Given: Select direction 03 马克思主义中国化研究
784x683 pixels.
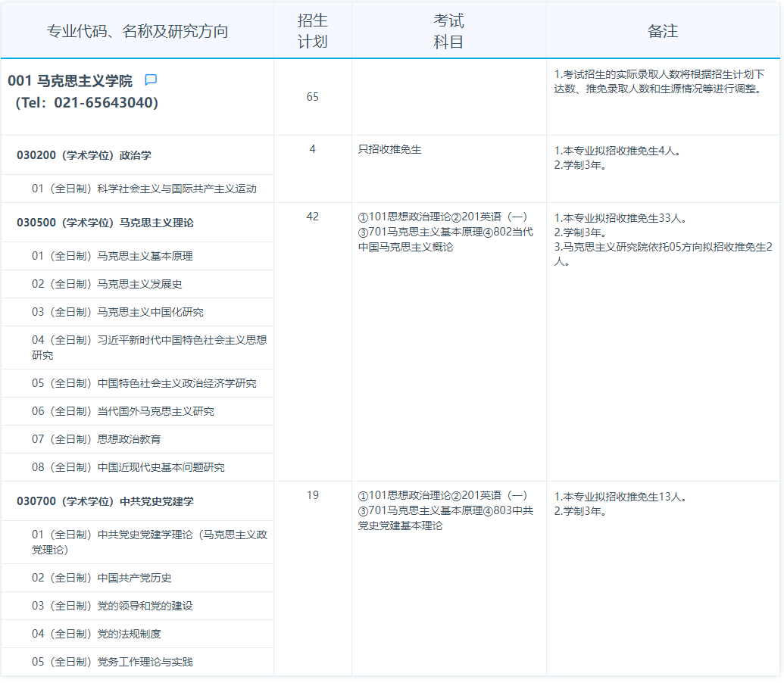Looking at the screenshot, I should 117,312.
